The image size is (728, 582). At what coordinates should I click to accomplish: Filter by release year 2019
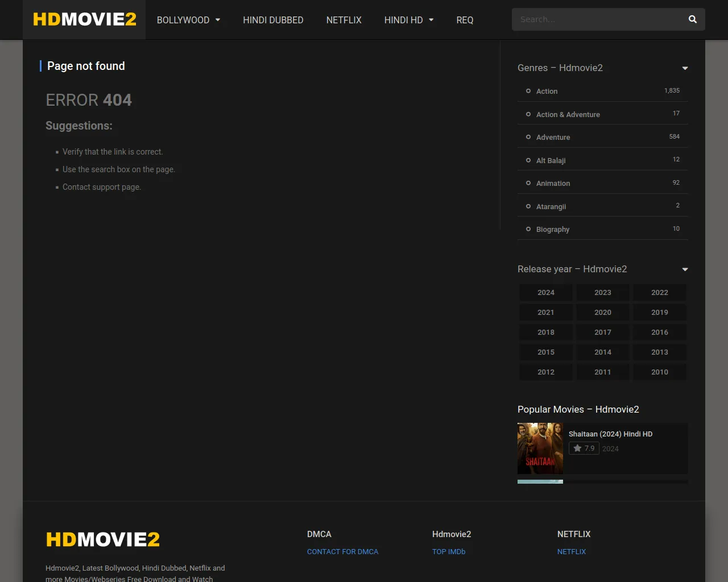pos(659,312)
